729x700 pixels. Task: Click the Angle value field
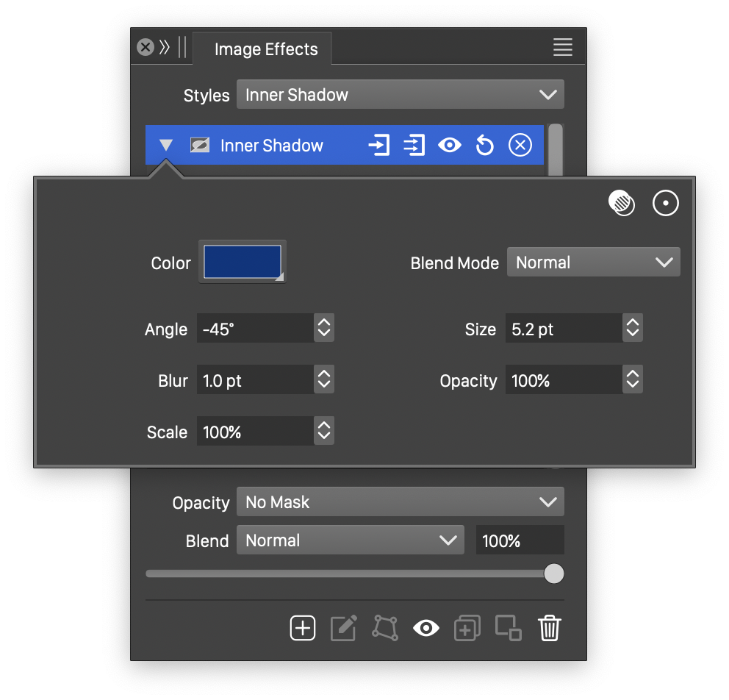(x=254, y=329)
